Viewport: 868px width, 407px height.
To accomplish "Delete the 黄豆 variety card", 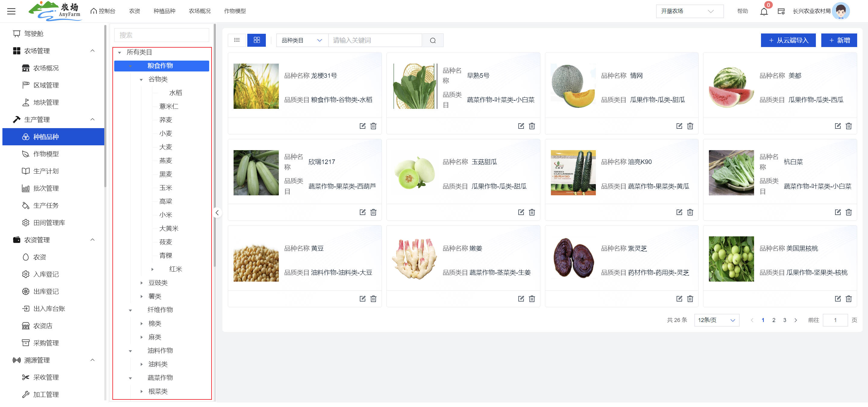I will 373,299.
